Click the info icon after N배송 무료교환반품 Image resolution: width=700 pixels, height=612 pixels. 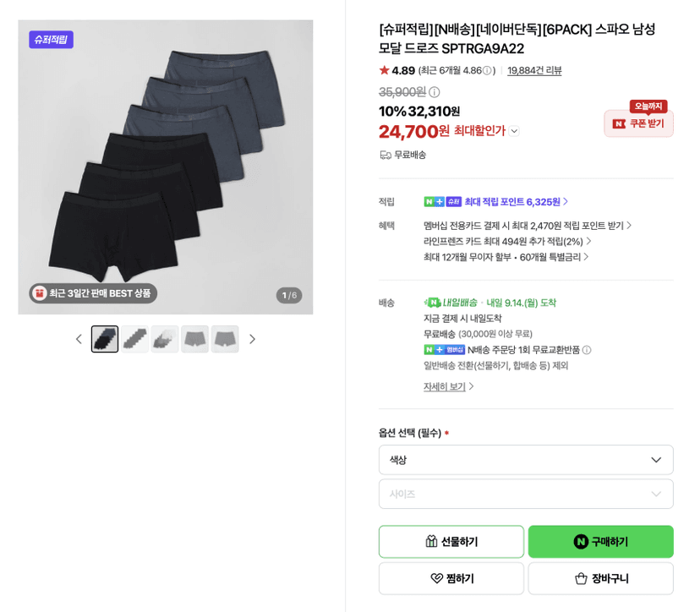coord(587,350)
